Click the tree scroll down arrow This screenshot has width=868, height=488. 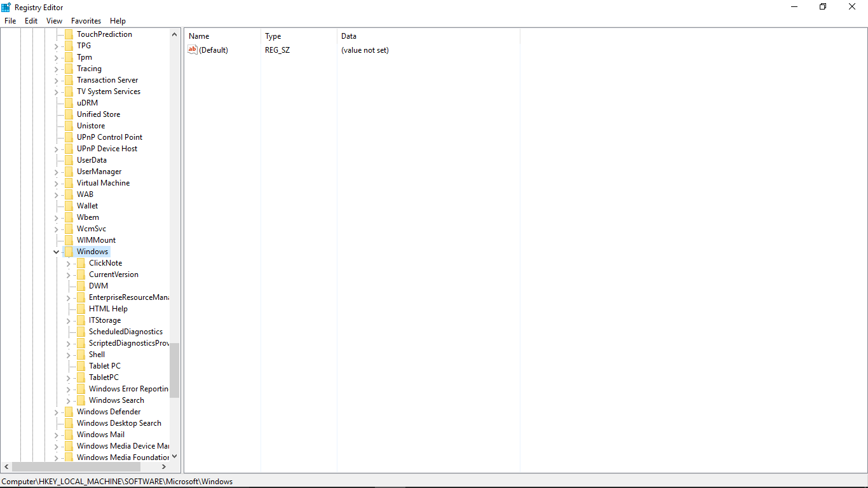175,456
